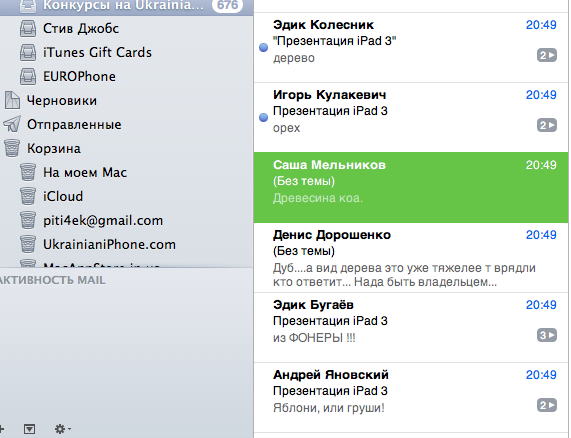Click preview text starting with Дуб....а вид дерева
Image resolution: width=571 pixels, height=438 pixels.
click(x=404, y=275)
